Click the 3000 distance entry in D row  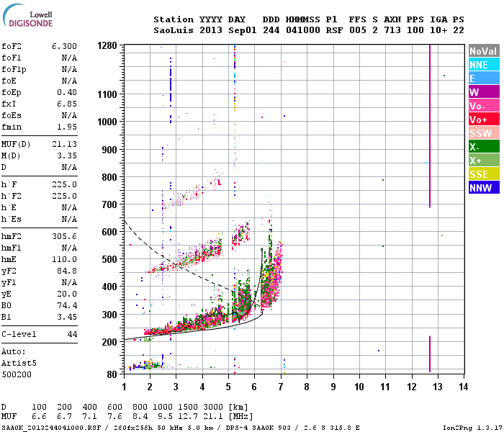213,407
